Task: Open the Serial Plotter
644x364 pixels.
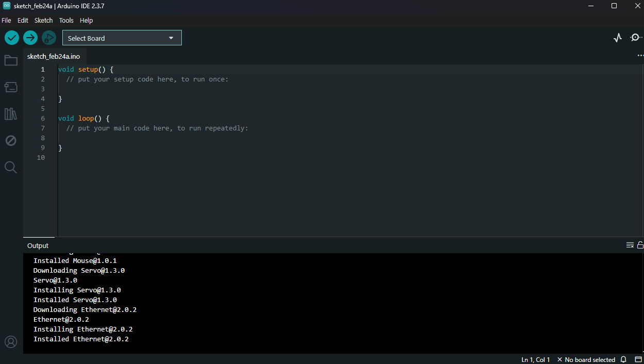Action: [x=618, y=38]
